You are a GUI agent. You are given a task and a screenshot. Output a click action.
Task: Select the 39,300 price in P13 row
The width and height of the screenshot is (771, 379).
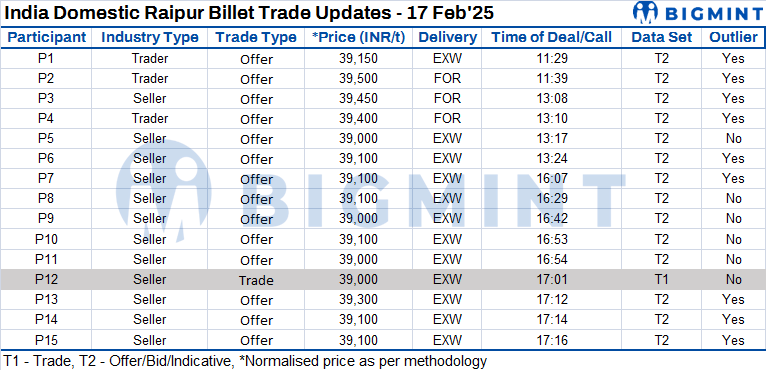coord(358,300)
